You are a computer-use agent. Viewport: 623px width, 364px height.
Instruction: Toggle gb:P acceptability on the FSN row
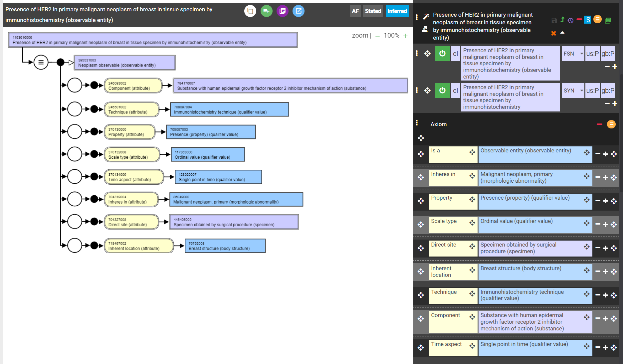pos(608,54)
